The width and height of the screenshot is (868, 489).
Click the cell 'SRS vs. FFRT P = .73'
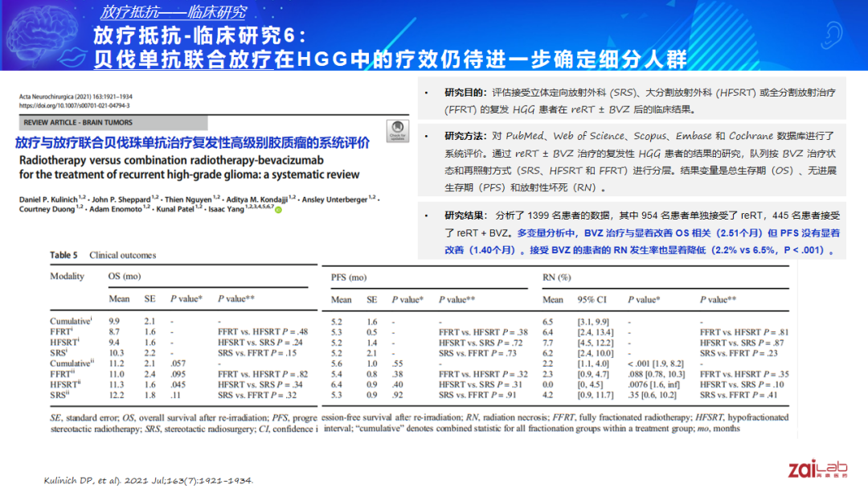(x=477, y=353)
